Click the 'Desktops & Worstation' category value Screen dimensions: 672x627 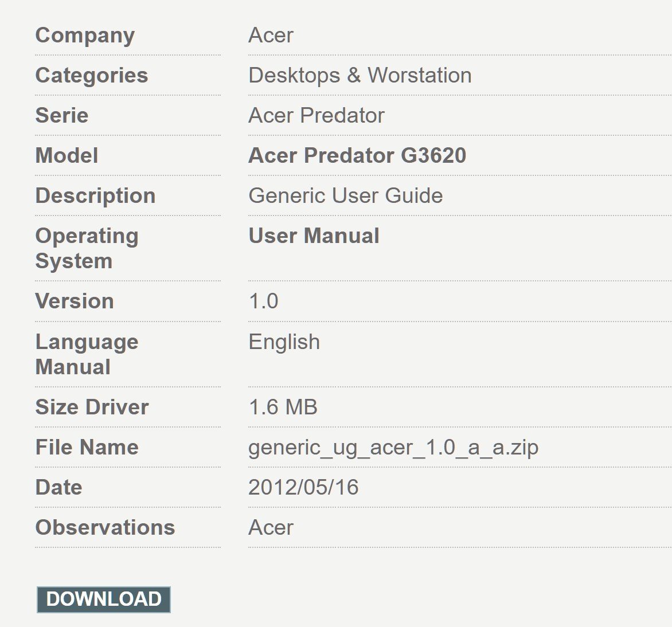click(x=360, y=76)
